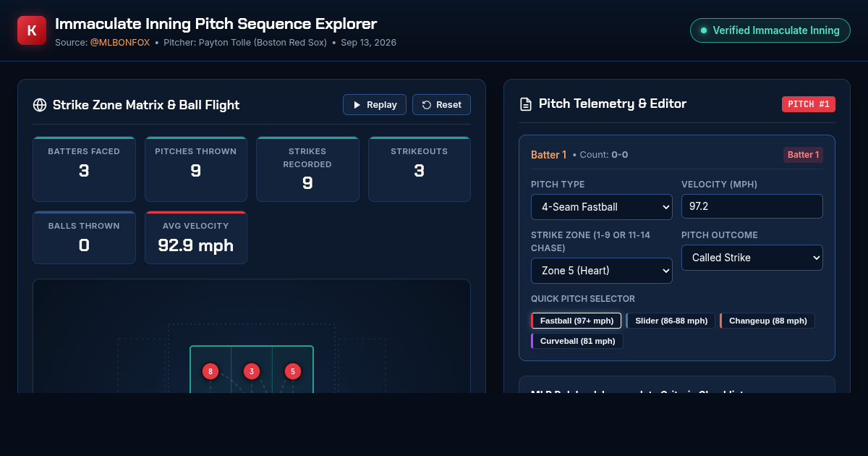Click the document icon beside Pitch Telemetry
Screen dimensions: 868x456
pos(526,104)
